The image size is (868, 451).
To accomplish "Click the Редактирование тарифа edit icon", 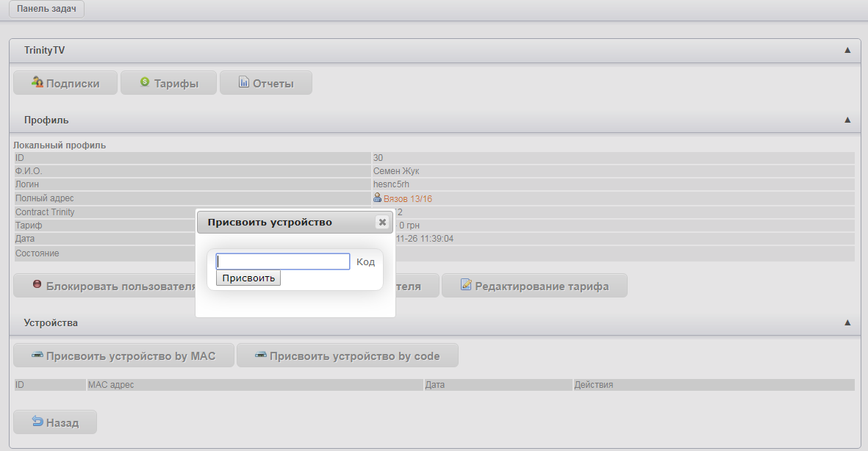I will (x=466, y=285).
